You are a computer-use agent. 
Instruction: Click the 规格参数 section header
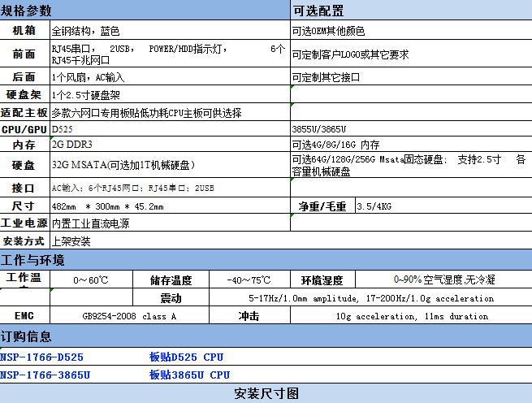26,11
